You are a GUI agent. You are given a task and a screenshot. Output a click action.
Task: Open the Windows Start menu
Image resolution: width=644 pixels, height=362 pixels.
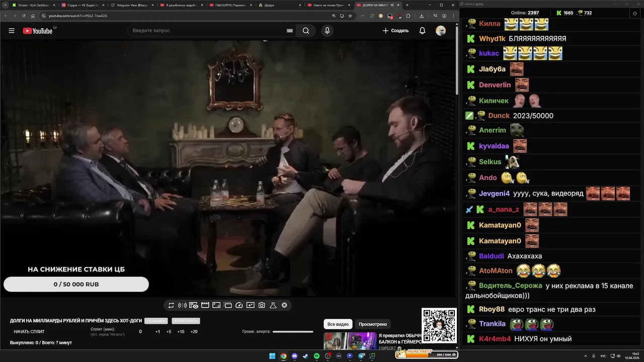click(272, 356)
